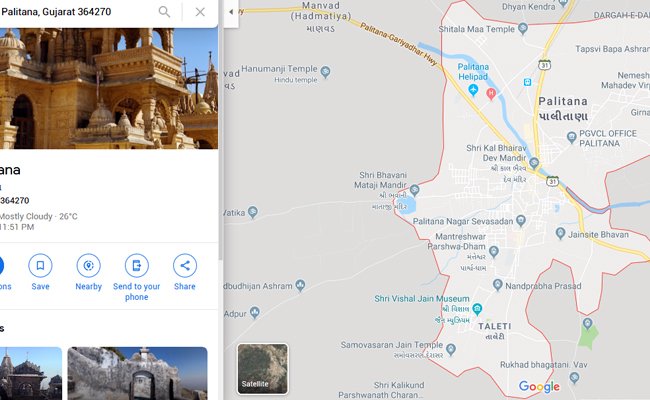Click the search magnifier icon

[164, 12]
